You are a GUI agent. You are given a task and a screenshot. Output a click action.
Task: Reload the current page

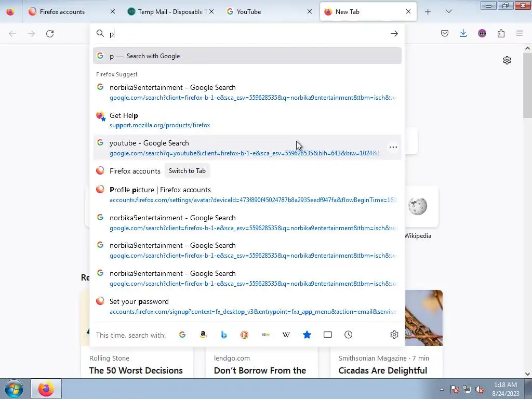point(50,34)
